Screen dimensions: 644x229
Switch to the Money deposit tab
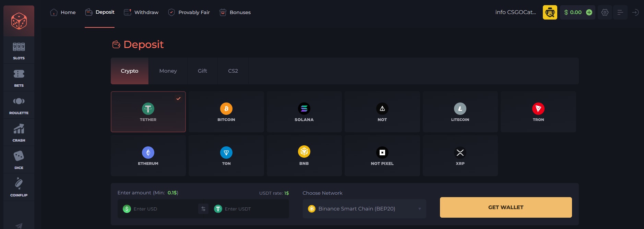pos(168,71)
